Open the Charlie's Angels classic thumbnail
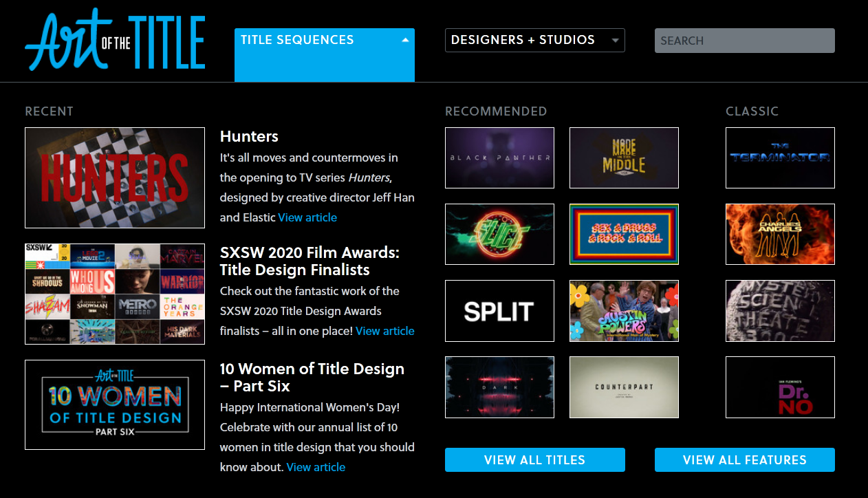 tap(780, 234)
